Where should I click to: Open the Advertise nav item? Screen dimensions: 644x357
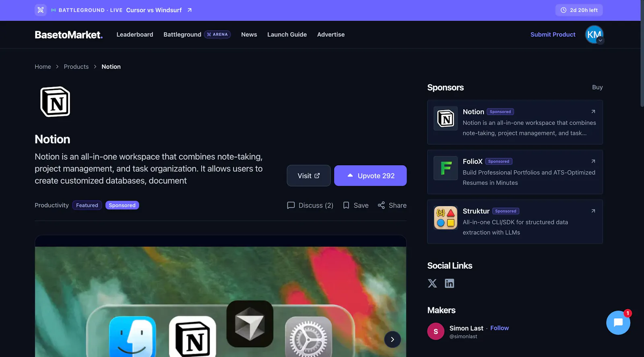(331, 35)
